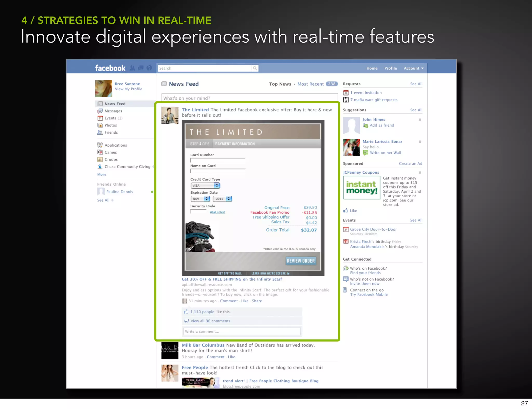
Task: Share The Limited post
Action: coord(257,301)
